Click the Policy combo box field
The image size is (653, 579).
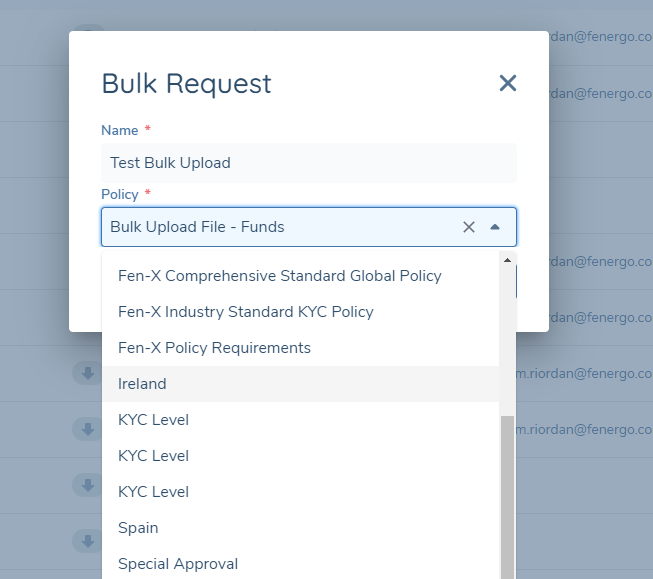click(x=309, y=227)
